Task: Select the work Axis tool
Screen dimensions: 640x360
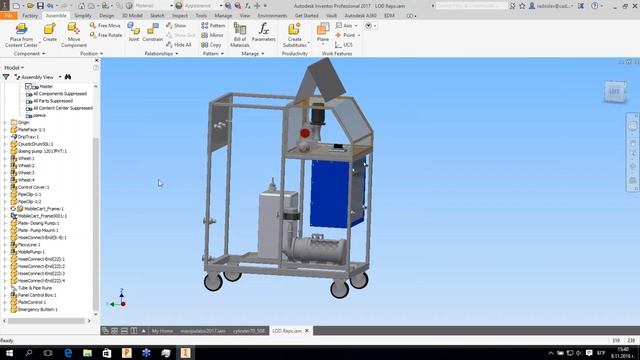Action: [x=344, y=25]
